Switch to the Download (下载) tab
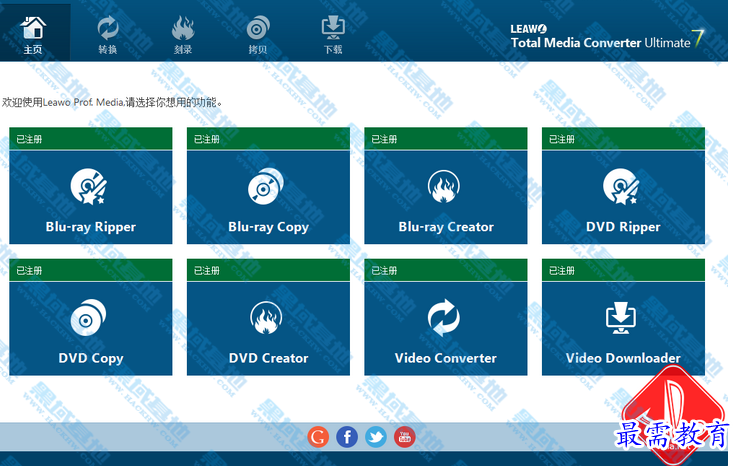738x466 pixels. (x=333, y=34)
